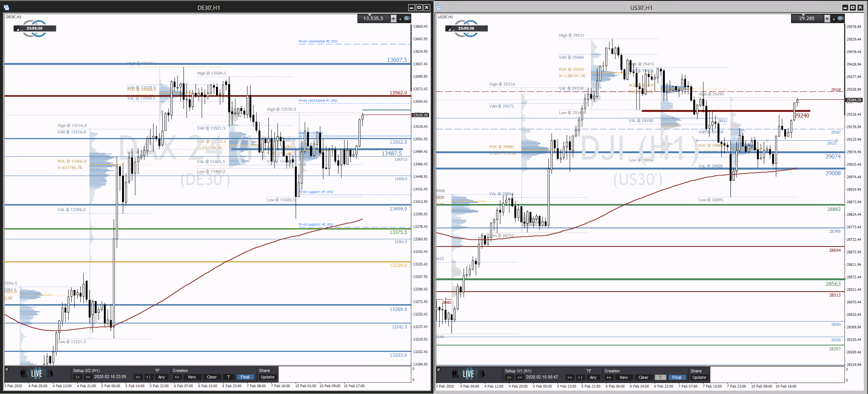This screenshot has width=868, height=394.
Task: Close the LIVE panel in DE30 chart
Action: click(6, 369)
